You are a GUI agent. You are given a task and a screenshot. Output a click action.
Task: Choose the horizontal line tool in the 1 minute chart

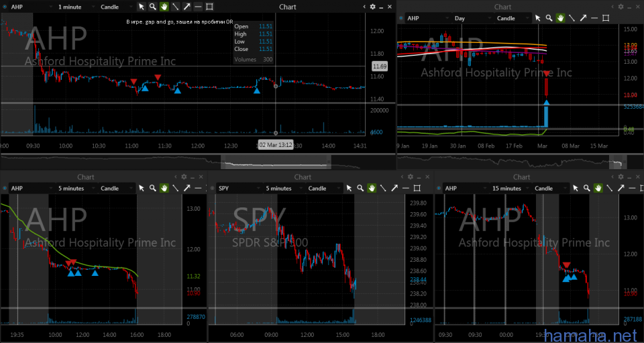click(198, 7)
